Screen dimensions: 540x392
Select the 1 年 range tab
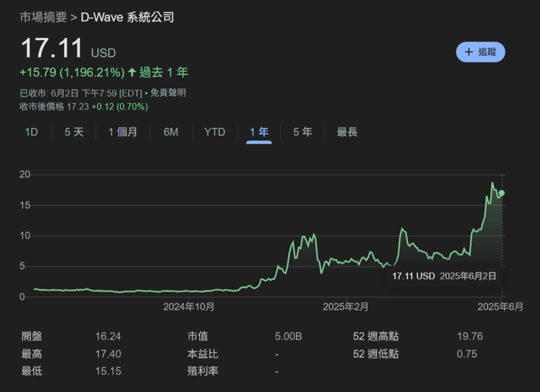pos(259,132)
